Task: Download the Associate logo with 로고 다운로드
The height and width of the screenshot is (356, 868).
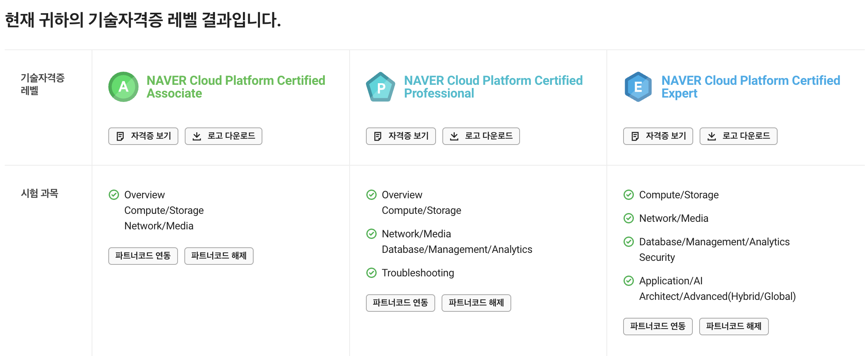Action: 223,136
